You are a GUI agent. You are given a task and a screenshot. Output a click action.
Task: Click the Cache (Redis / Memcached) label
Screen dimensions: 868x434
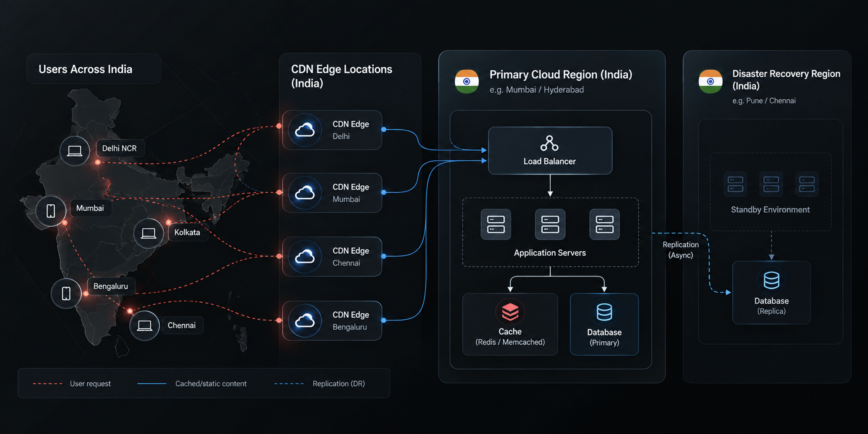pyautogui.click(x=510, y=337)
